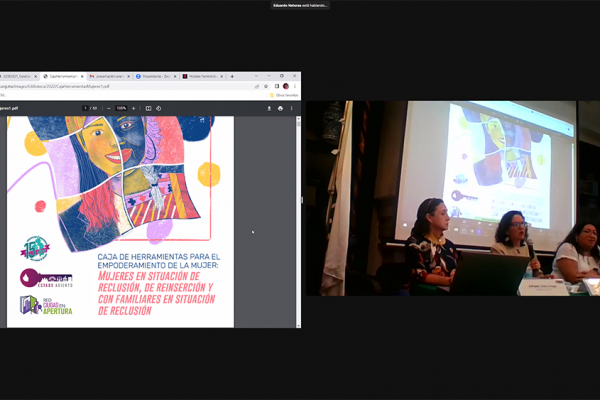This screenshot has height=400, width=600.
Task: Switch to the Gmail presentación tab
Action: [108, 77]
